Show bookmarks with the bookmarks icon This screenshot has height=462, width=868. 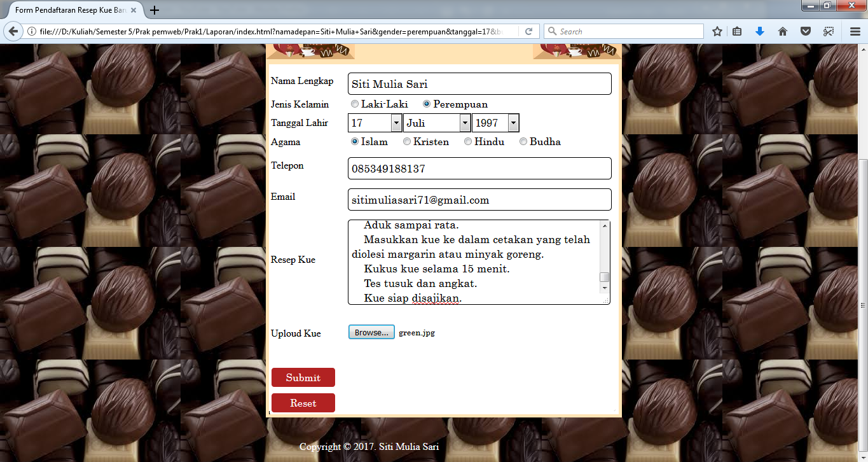(x=738, y=31)
